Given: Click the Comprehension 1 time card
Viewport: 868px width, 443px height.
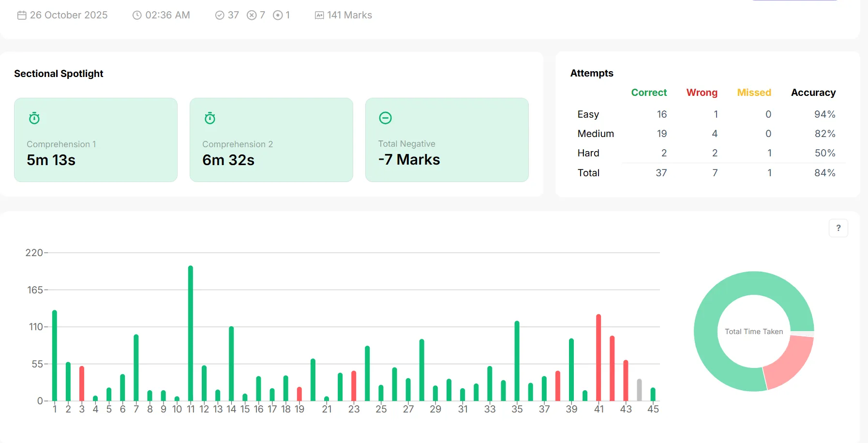Looking at the screenshot, I should [x=96, y=140].
